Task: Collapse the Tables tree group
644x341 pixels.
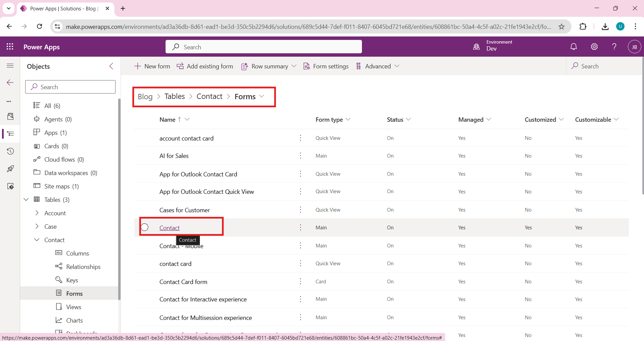Action: pos(26,200)
